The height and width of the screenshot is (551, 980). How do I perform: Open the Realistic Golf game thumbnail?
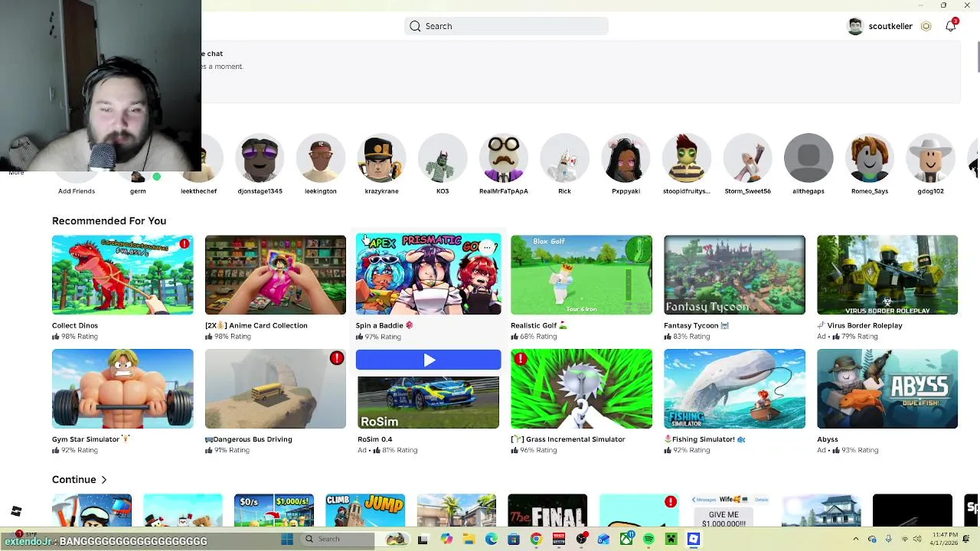(x=581, y=275)
